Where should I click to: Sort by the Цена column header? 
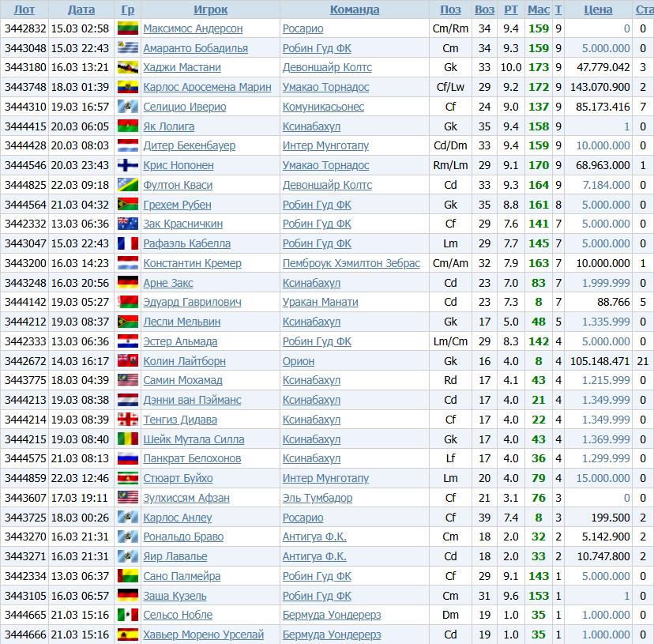(x=598, y=9)
